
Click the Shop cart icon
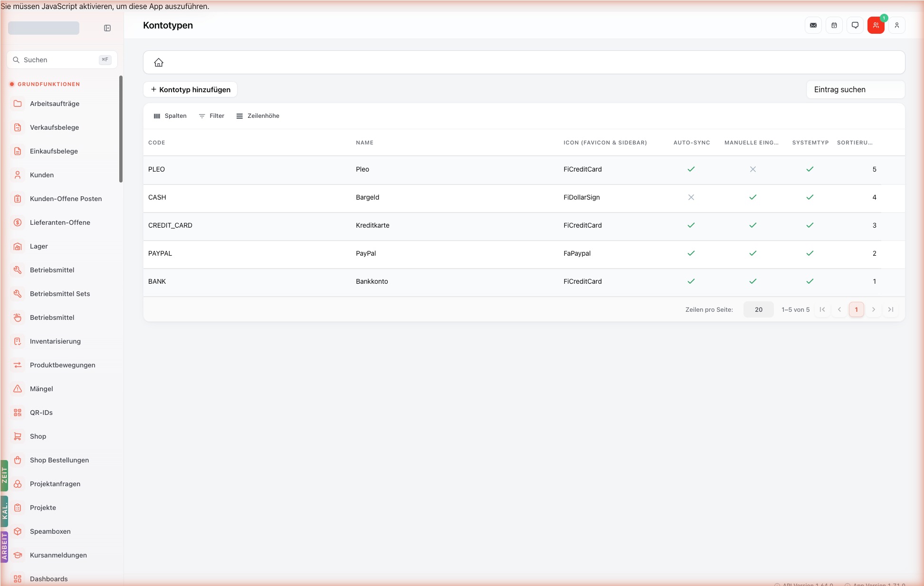pyautogui.click(x=18, y=436)
